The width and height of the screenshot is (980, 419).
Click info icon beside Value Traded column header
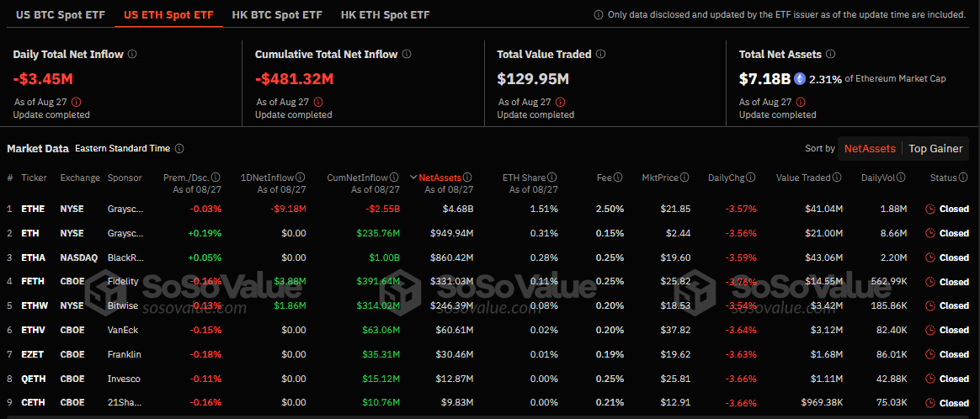[837, 178]
